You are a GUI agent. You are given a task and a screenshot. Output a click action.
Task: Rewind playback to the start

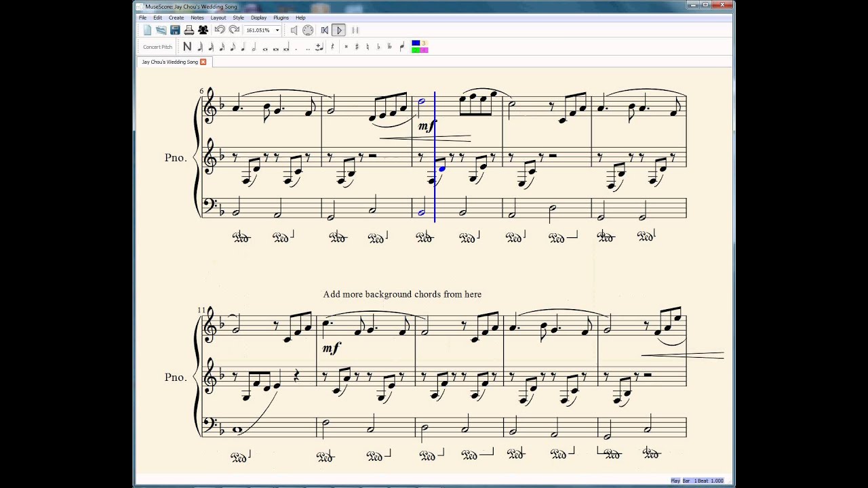(x=324, y=30)
